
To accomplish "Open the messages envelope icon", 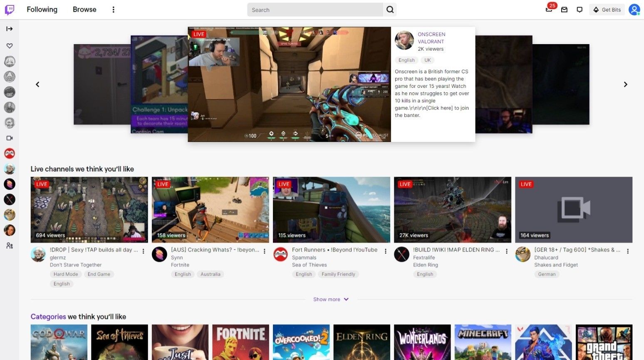I will [x=565, y=10].
